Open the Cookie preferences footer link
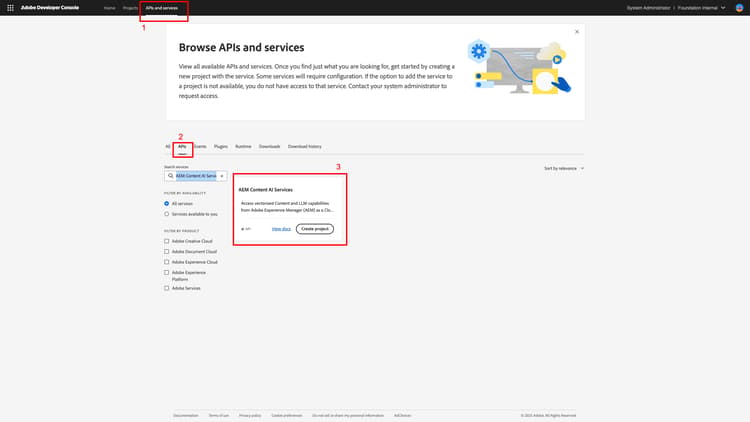 [x=287, y=416]
